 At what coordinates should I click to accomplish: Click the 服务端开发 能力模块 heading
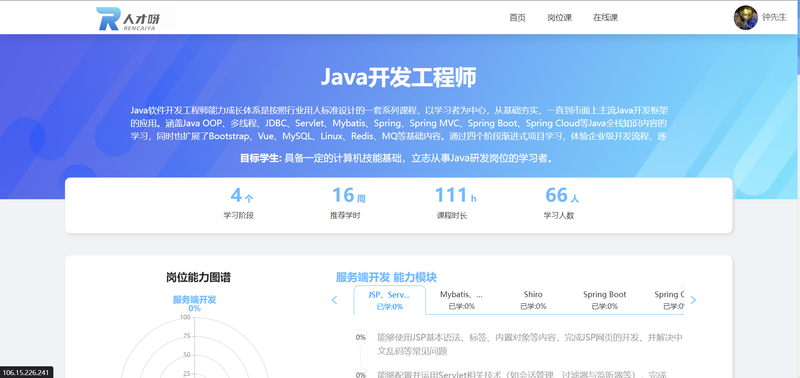pos(386,278)
